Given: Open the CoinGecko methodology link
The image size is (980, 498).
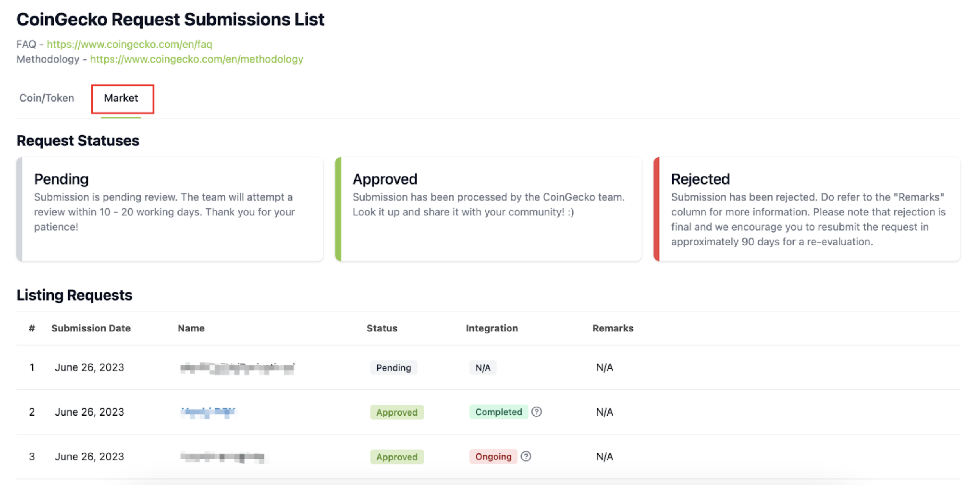Looking at the screenshot, I should [x=197, y=59].
